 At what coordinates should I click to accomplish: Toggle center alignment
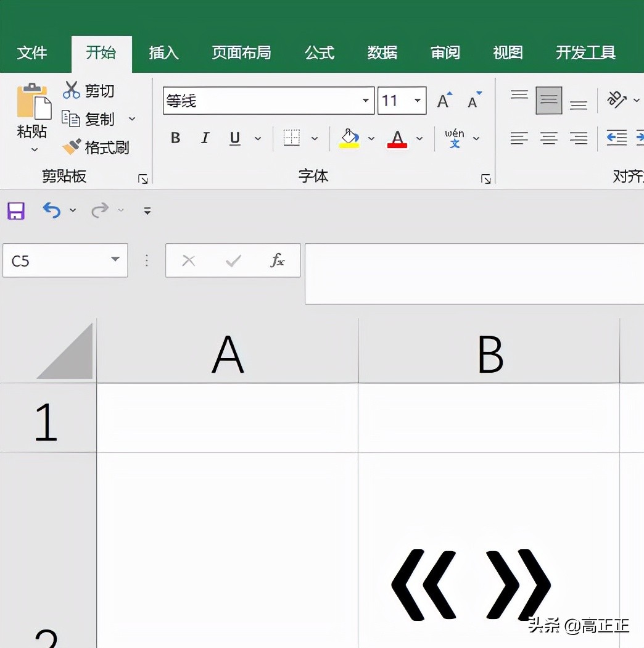pyautogui.click(x=548, y=138)
